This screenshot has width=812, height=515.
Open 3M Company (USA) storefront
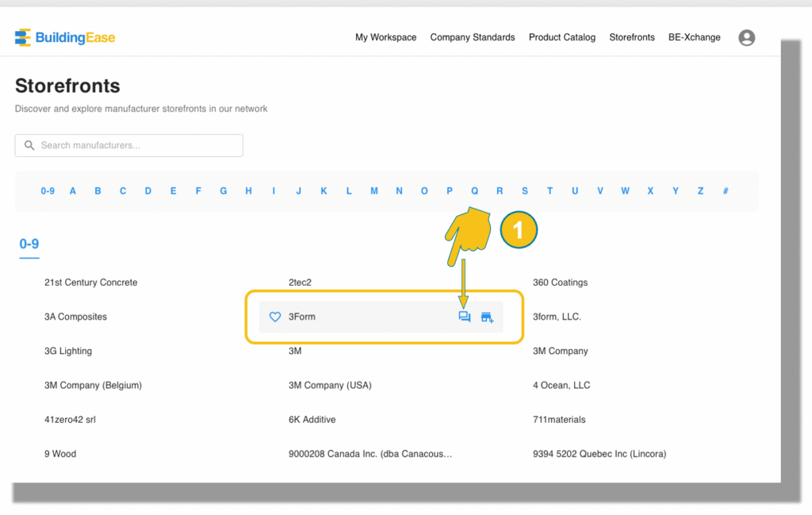pyautogui.click(x=330, y=385)
